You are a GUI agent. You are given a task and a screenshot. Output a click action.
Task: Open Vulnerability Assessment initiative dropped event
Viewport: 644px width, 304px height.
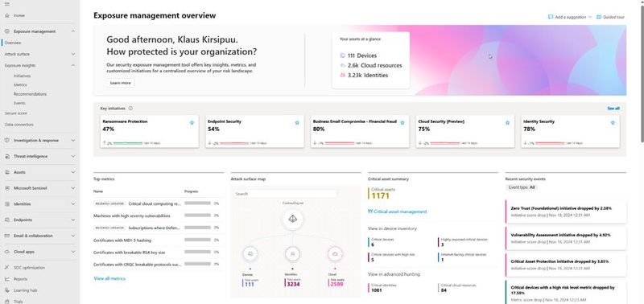pyautogui.click(x=566, y=238)
